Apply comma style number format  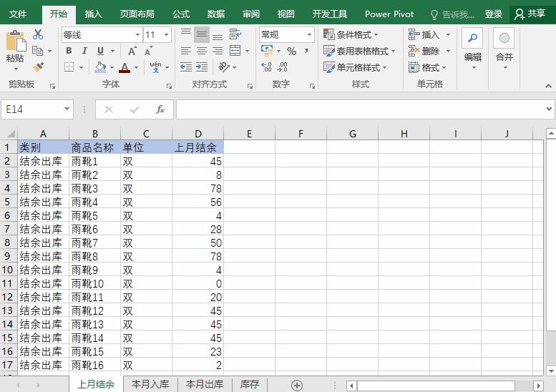click(307, 51)
